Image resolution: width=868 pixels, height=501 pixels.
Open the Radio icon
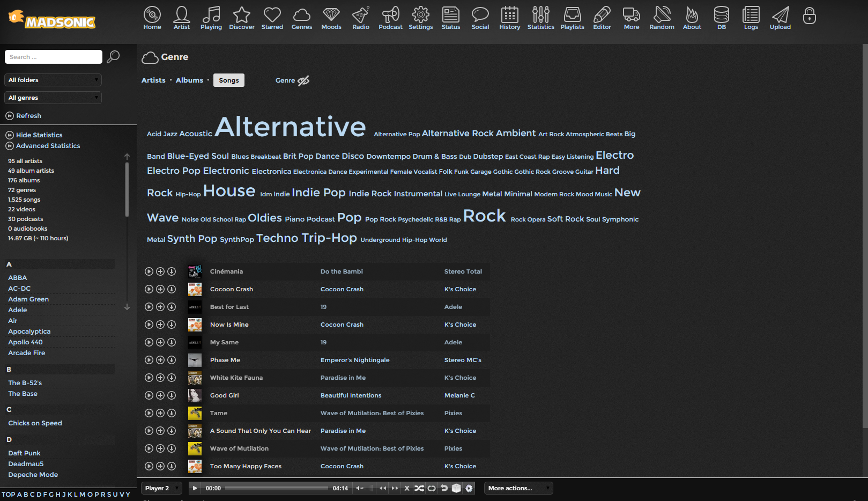(x=361, y=18)
